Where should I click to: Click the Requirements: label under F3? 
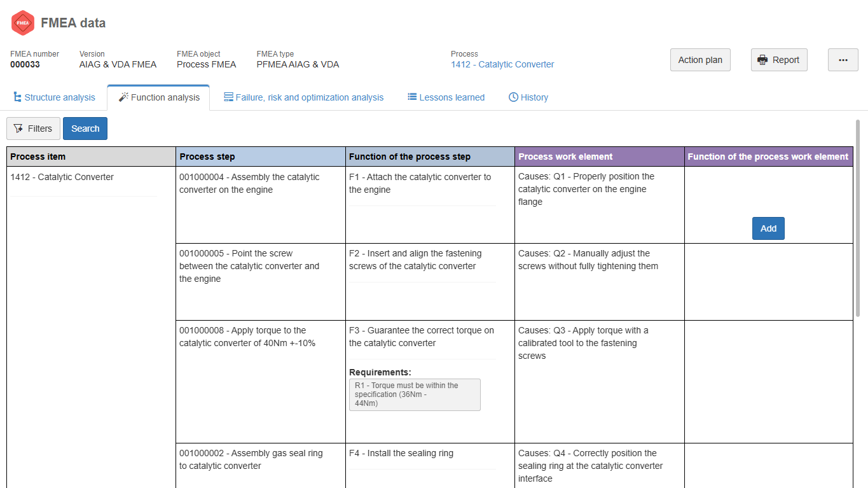380,372
